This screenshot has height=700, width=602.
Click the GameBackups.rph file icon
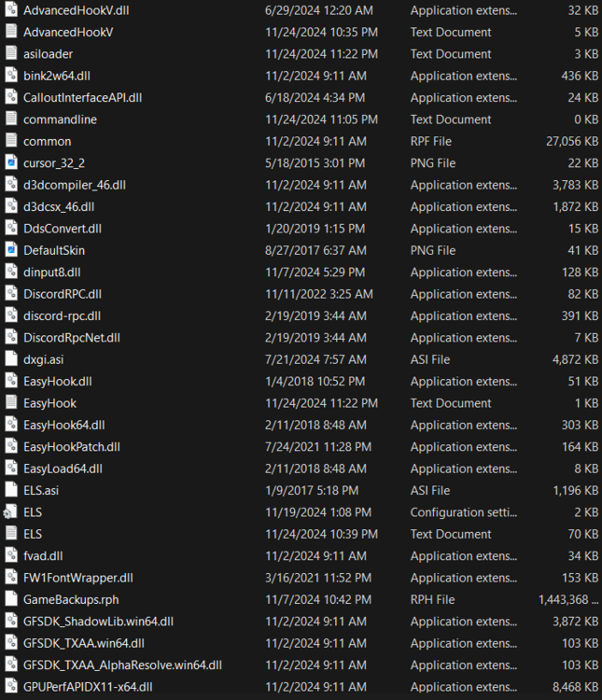coord(11,599)
